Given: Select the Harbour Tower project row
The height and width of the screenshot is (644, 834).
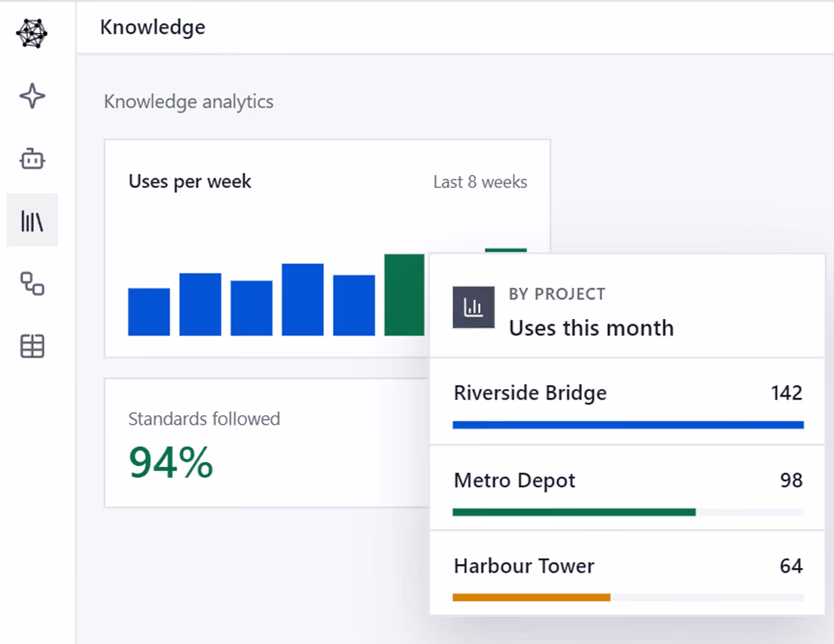Looking at the screenshot, I should 628,573.
